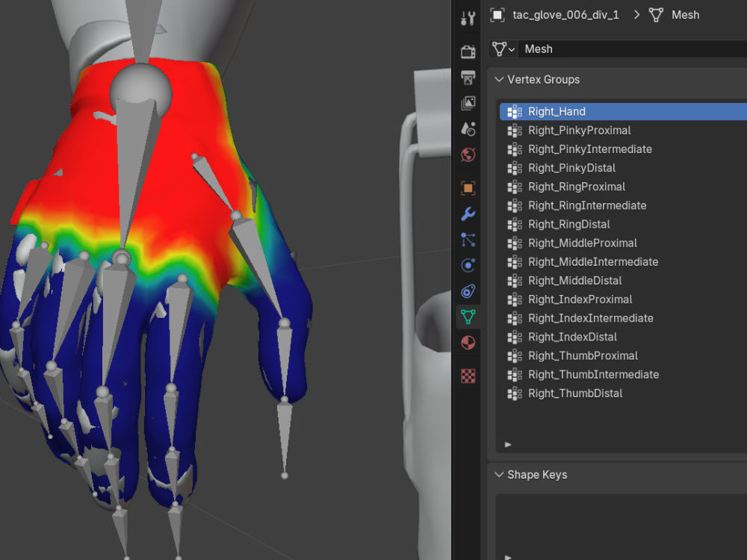747x560 pixels.
Task: Open the World properties tab
Action: click(468, 155)
